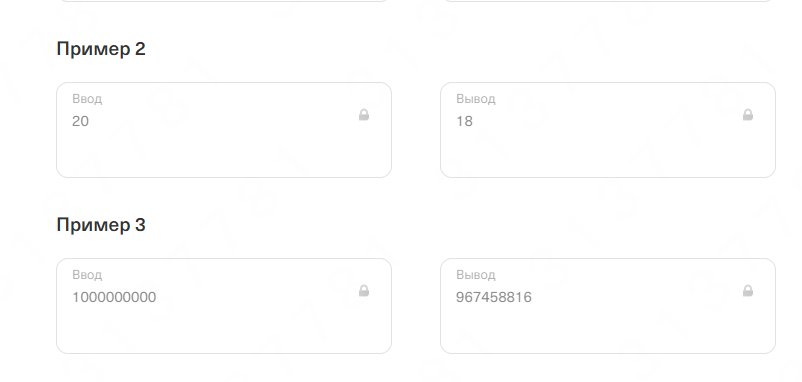Click the cut-off left box above Пример 2
The image size is (802, 382).
tap(224, 1)
